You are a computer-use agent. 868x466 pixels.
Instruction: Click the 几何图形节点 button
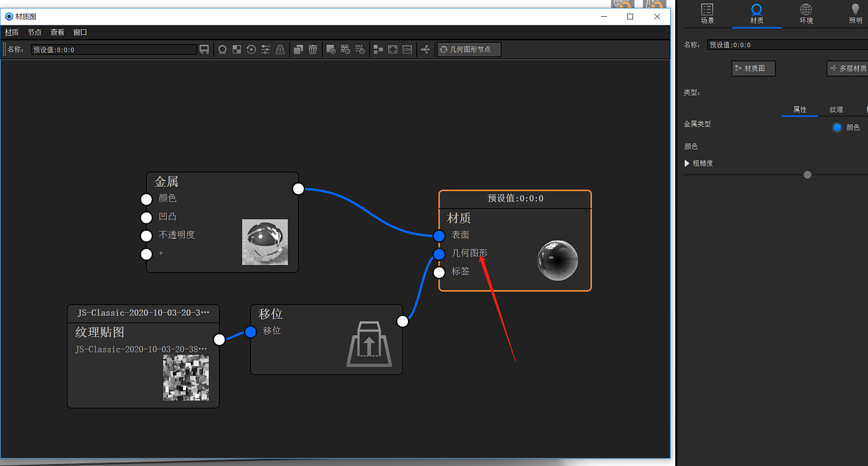click(x=469, y=49)
